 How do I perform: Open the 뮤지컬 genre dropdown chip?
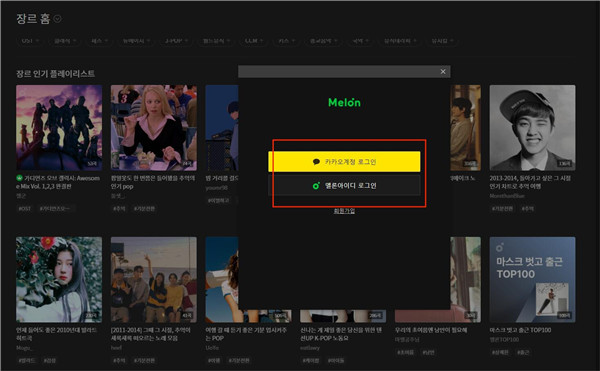tap(442, 41)
